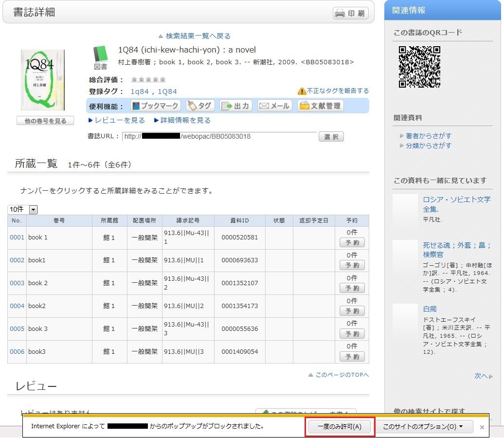Image resolution: width=504 pixels, height=438 pixels.
Task: Click the print (印刷) button
Action: click(351, 13)
